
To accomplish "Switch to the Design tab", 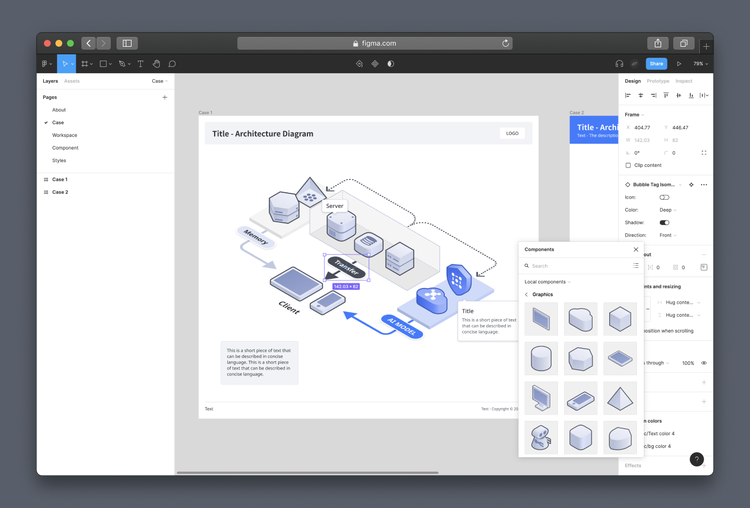I will click(632, 81).
